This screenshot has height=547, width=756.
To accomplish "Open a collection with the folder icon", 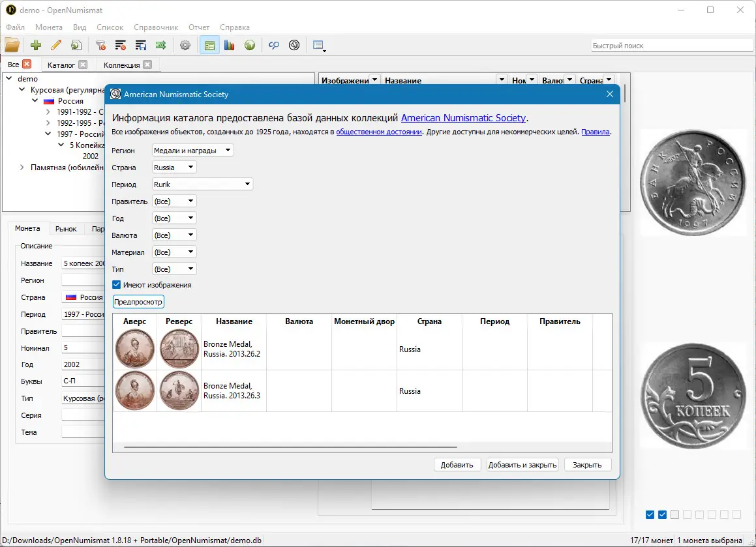I will click(x=12, y=45).
